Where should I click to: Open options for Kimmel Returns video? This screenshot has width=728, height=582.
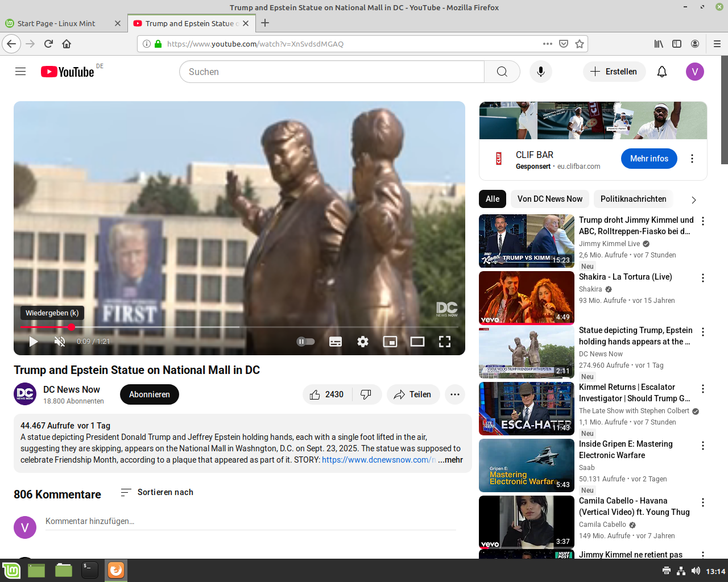(703, 389)
